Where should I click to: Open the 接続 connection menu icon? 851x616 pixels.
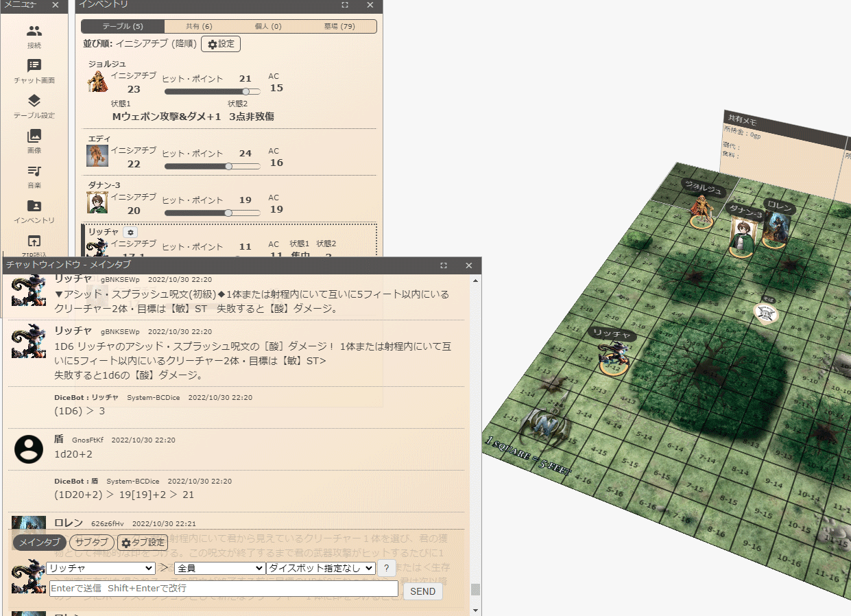click(34, 31)
